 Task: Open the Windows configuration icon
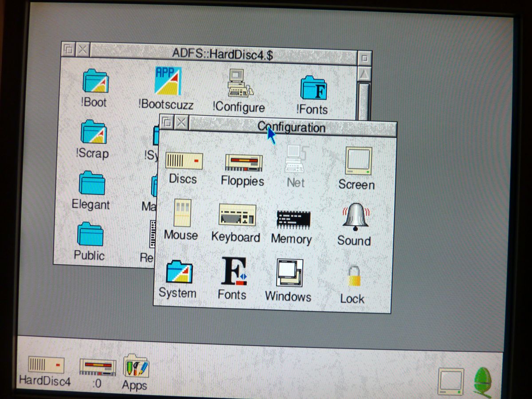289,273
